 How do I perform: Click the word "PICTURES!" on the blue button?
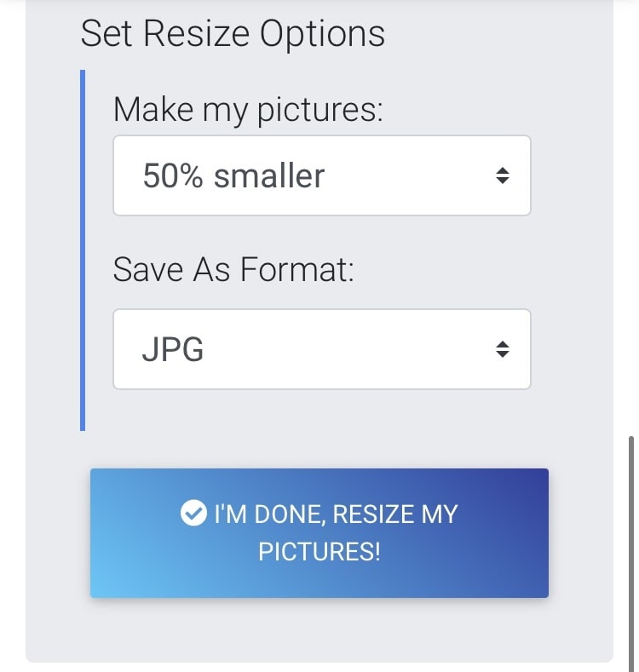[319, 551]
